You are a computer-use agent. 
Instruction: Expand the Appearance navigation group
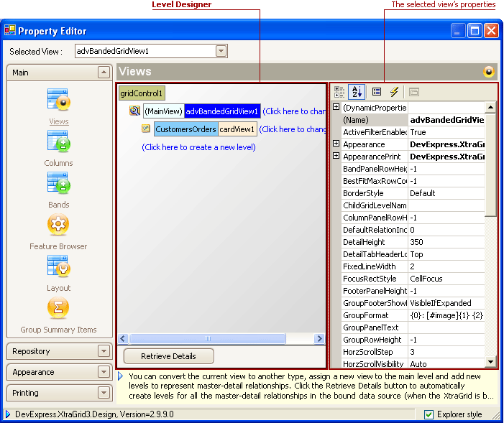tap(104, 372)
